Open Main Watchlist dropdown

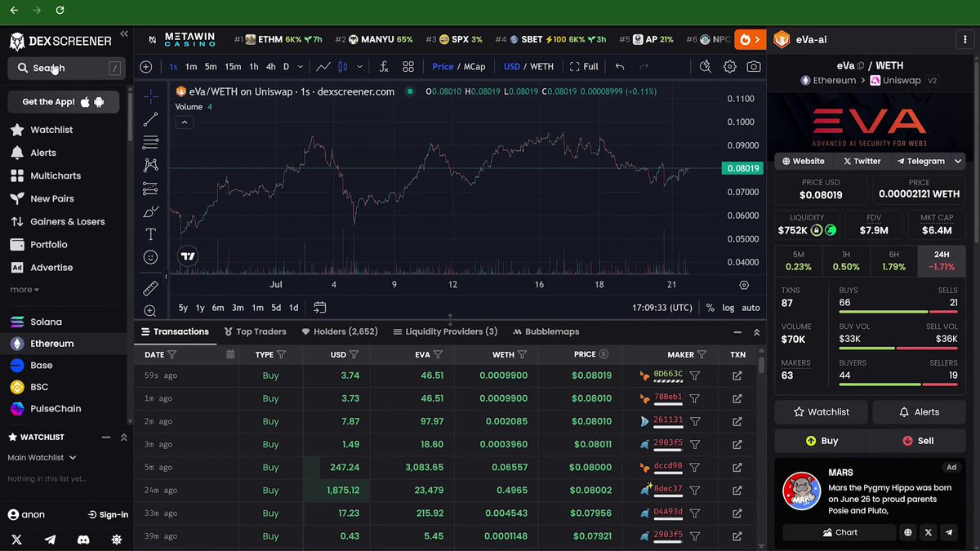point(42,458)
